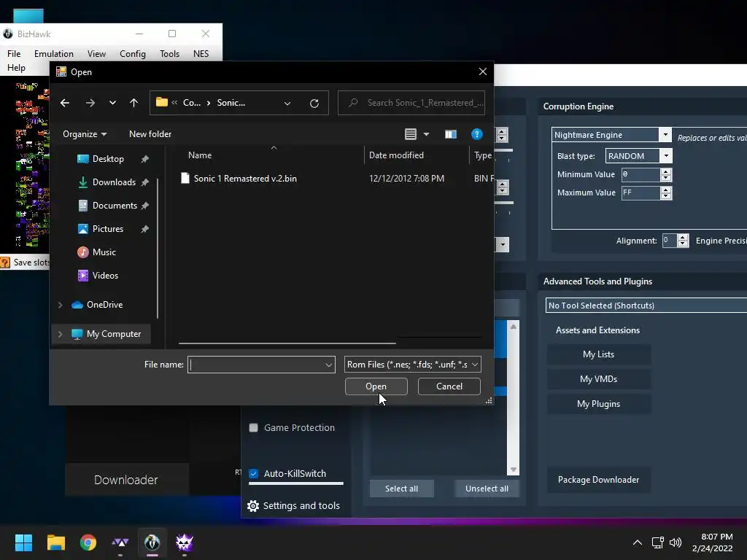
Task: Open the volume control in system tray
Action: coord(675,542)
